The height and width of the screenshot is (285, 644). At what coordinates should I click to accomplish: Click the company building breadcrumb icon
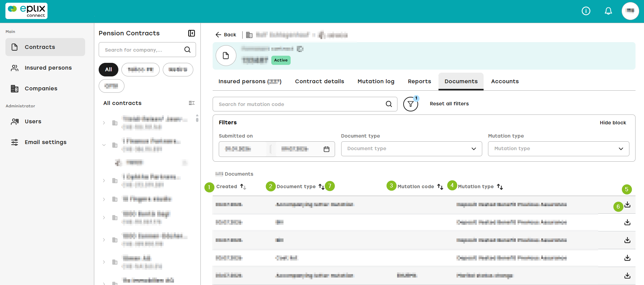[249, 35]
